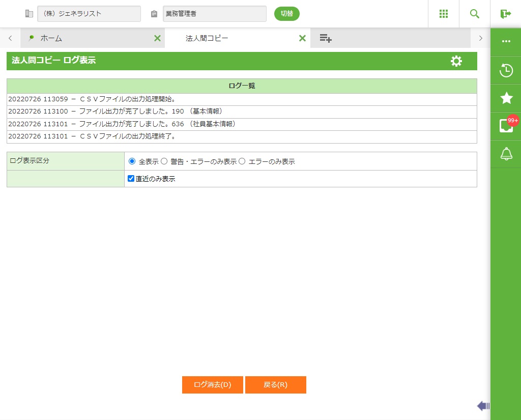Open favorites star icon in sidebar
521x420 pixels.
[x=506, y=98]
